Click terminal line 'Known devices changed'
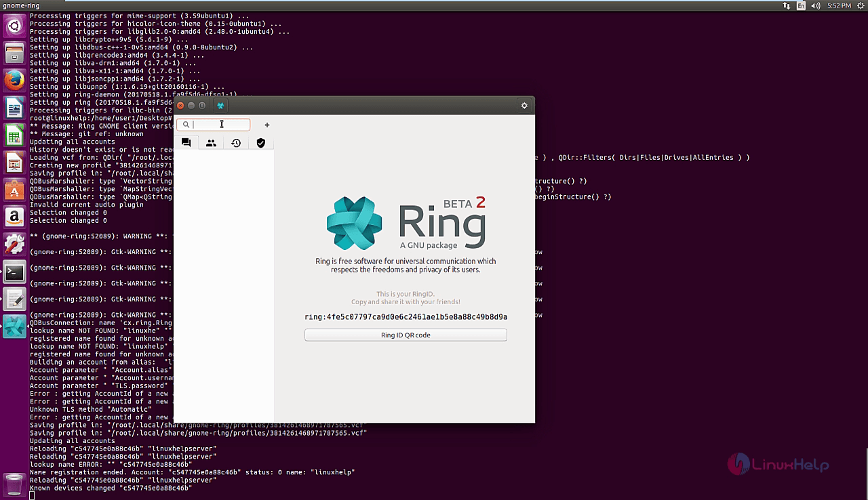This screenshot has width=868, height=500. click(x=111, y=488)
